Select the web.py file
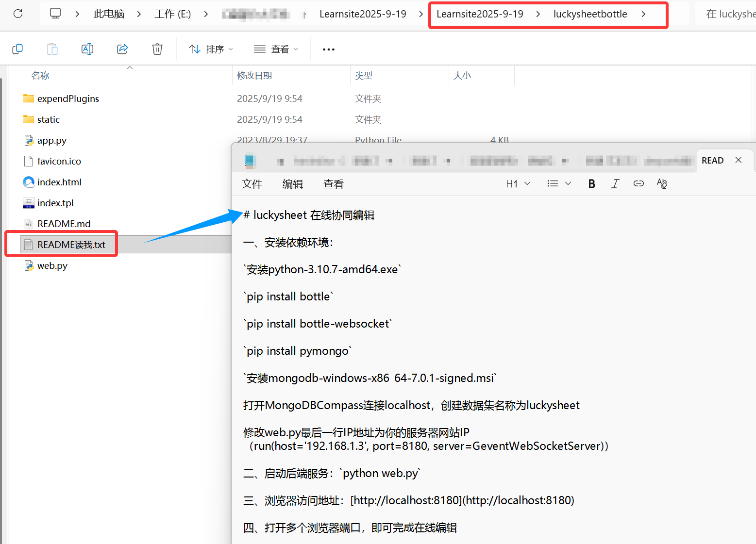This screenshot has width=756, height=544. click(52, 265)
